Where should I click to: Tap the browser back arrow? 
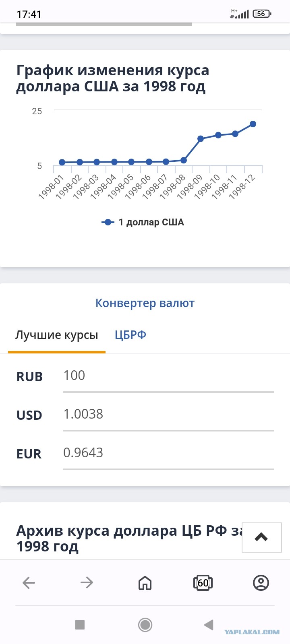point(29,582)
